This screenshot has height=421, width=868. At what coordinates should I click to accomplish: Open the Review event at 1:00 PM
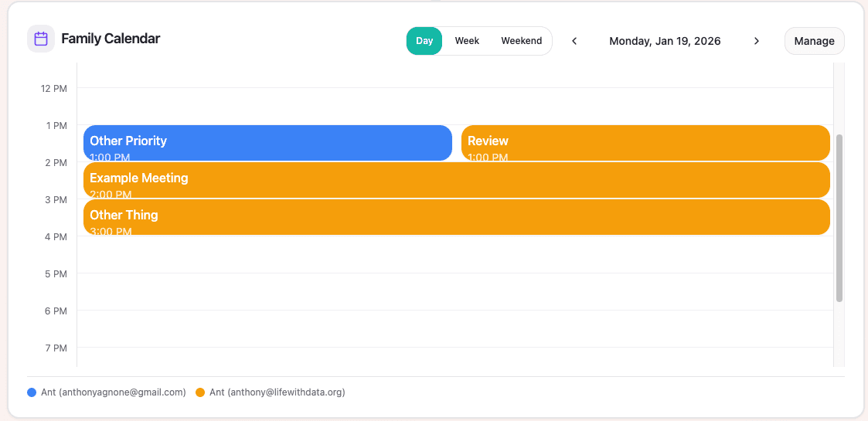pyautogui.click(x=645, y=143)
